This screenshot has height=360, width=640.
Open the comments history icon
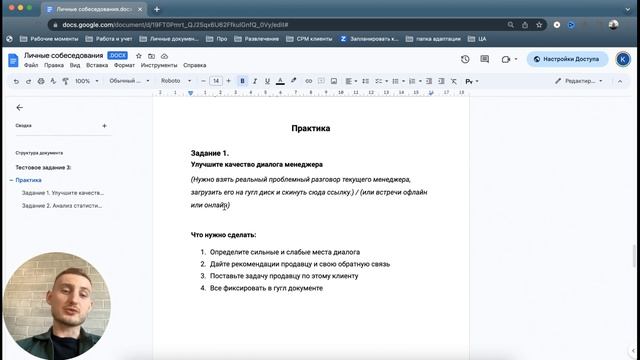tap(484, 59)
